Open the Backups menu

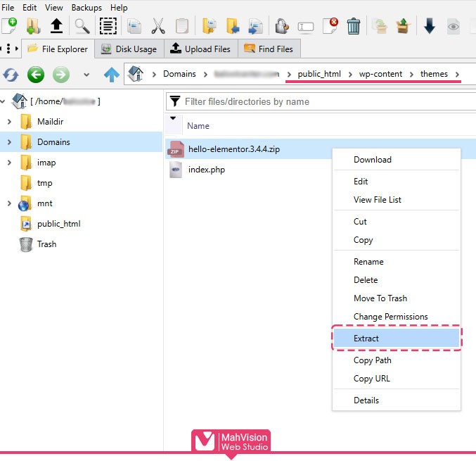[86, 8]
